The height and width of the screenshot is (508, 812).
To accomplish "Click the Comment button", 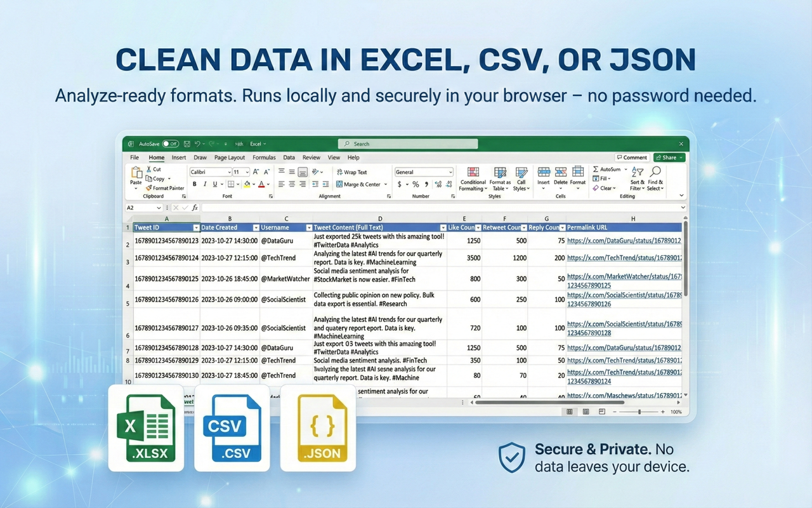I will point(632,157).
